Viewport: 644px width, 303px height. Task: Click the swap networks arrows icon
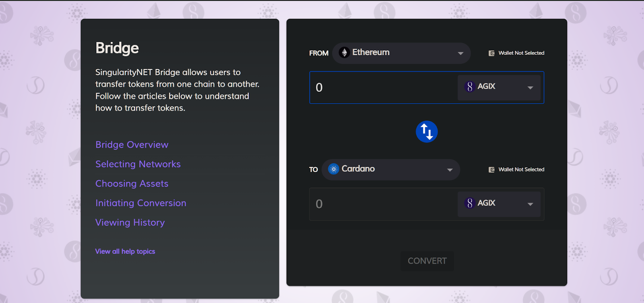coord(427,132)
